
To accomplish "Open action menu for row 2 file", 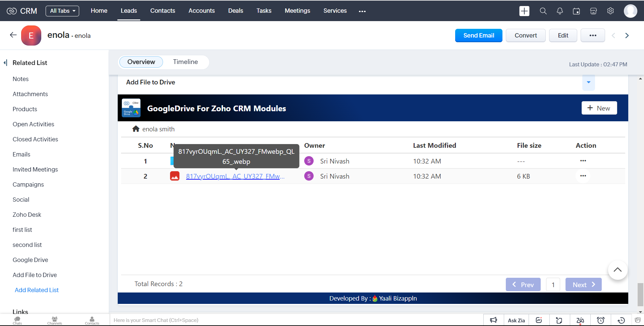I will (x=583, y=176).
